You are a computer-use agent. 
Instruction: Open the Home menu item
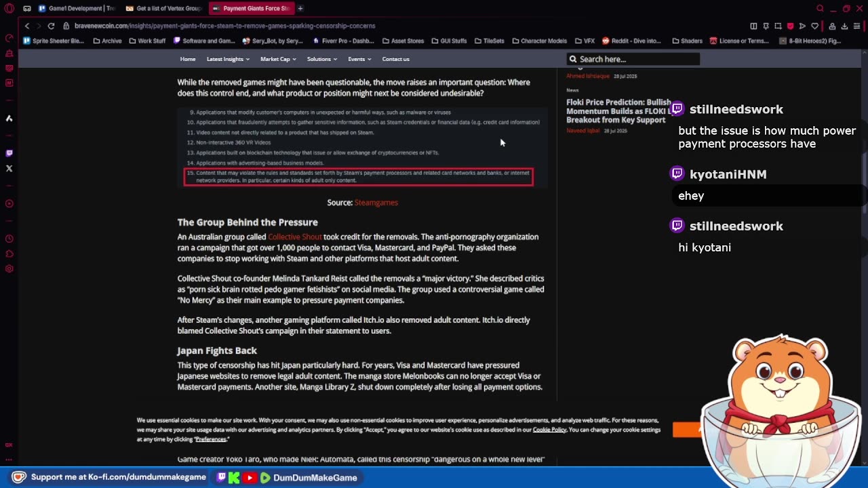coord(188,59)
